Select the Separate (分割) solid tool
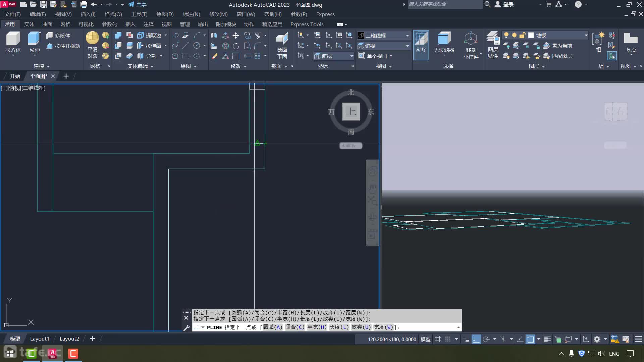Screen dimensions: 644x362 tap(147, 56)
